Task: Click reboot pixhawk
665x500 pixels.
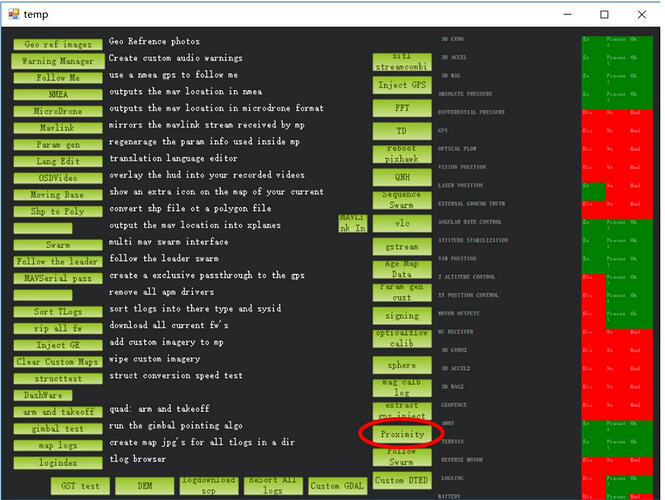Action: [x=402, y=154]
